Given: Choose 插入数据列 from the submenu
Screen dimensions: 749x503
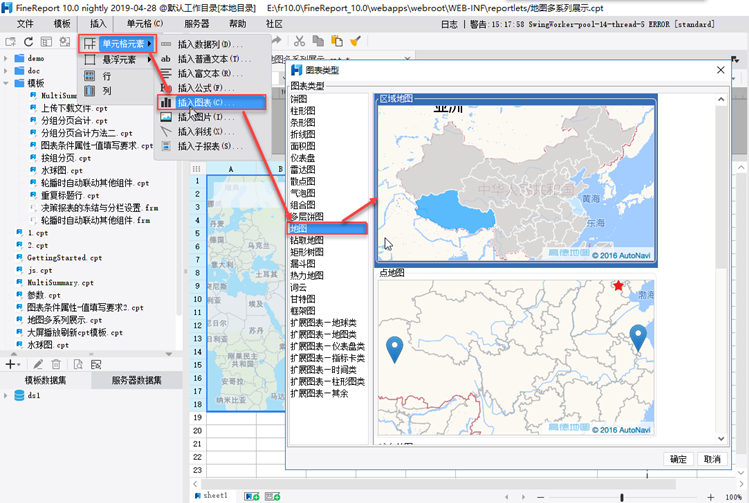Looking at the screenshot, I should pos(211,44).
